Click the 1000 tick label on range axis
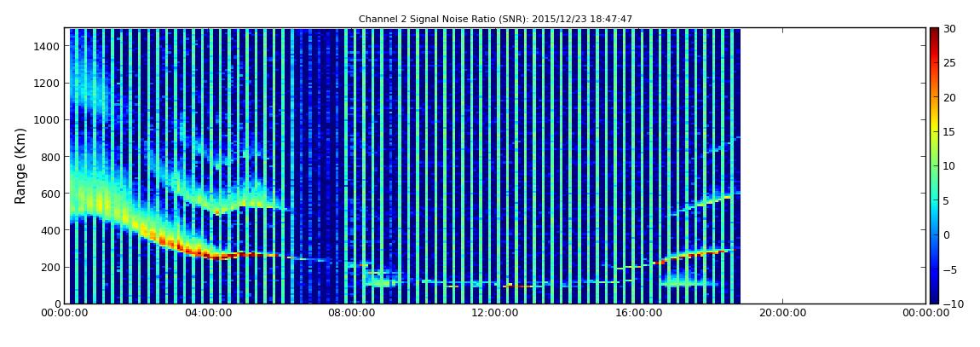The height and width of the screenshot is (347, 980). point(48,120)
